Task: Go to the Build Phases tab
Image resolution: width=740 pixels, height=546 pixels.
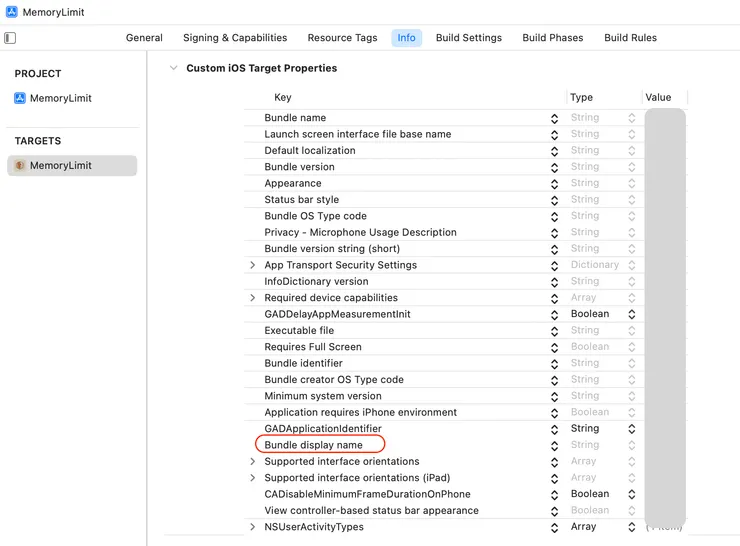Action: [x=552, y=38]
